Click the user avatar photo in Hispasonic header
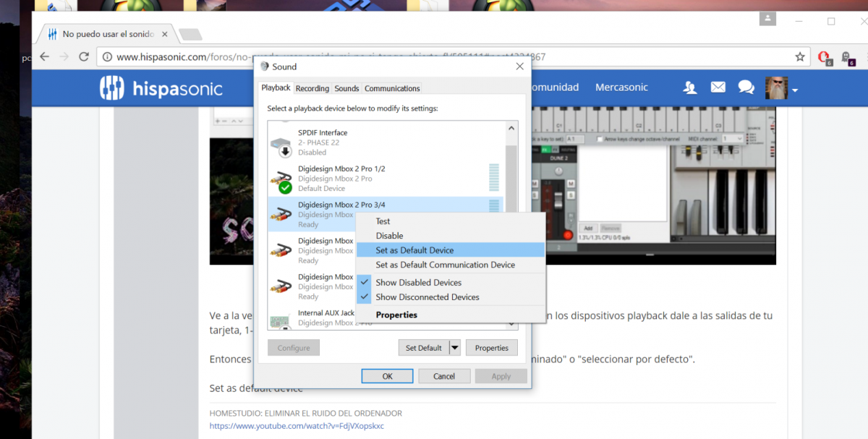 776,88
